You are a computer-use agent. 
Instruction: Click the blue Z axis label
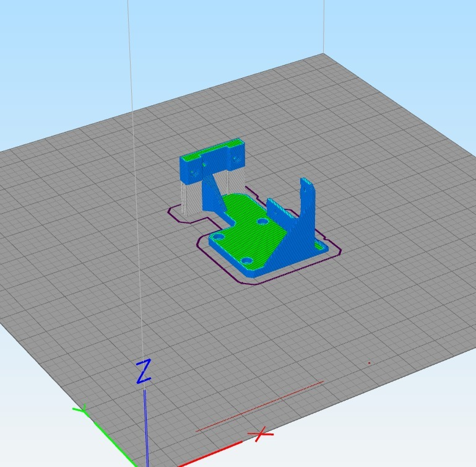coord(144,371)
